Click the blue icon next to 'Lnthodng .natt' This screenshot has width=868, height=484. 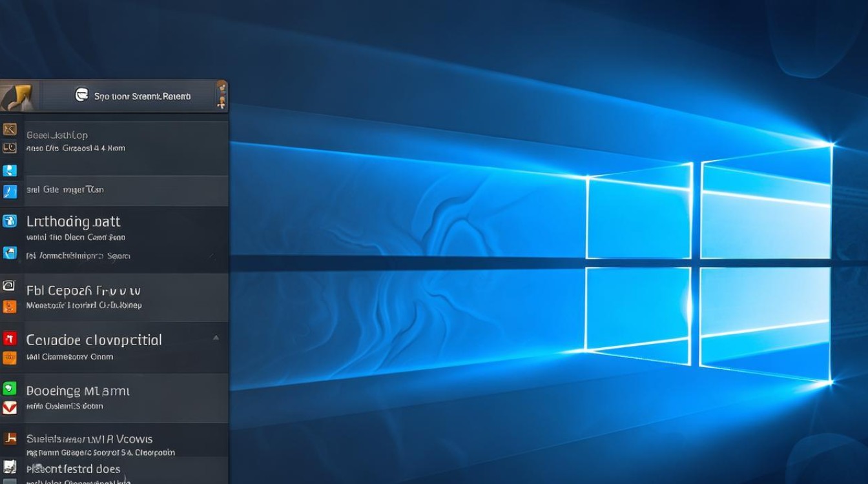[x=9, y=221]
